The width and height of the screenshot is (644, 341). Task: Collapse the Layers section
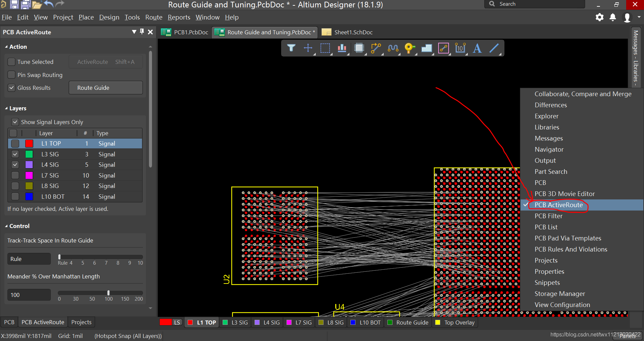pyautogui.click(x=6, y=108)
